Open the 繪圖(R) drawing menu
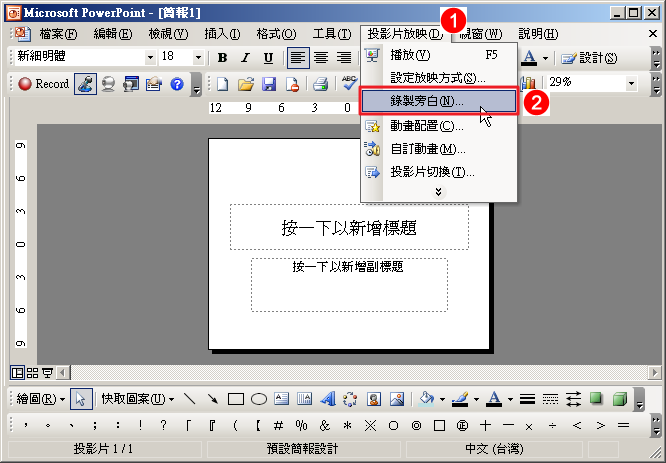 click(40, 399)
